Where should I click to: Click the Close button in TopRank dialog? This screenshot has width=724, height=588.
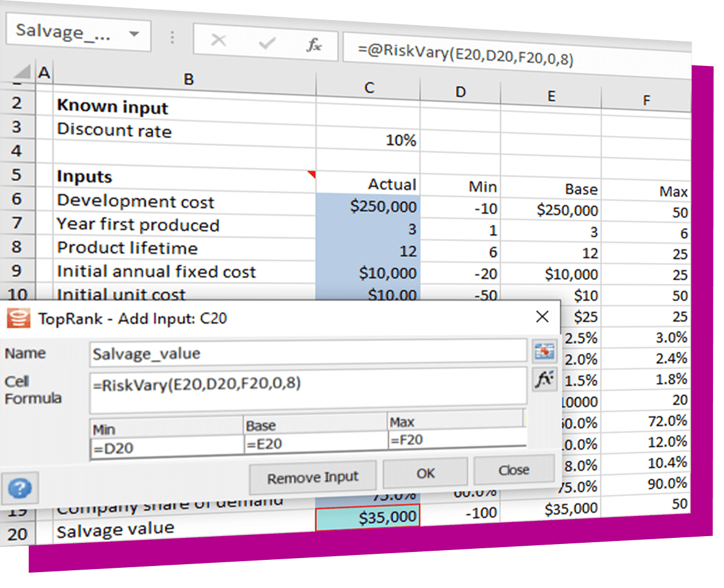click(x=513, y=470)
